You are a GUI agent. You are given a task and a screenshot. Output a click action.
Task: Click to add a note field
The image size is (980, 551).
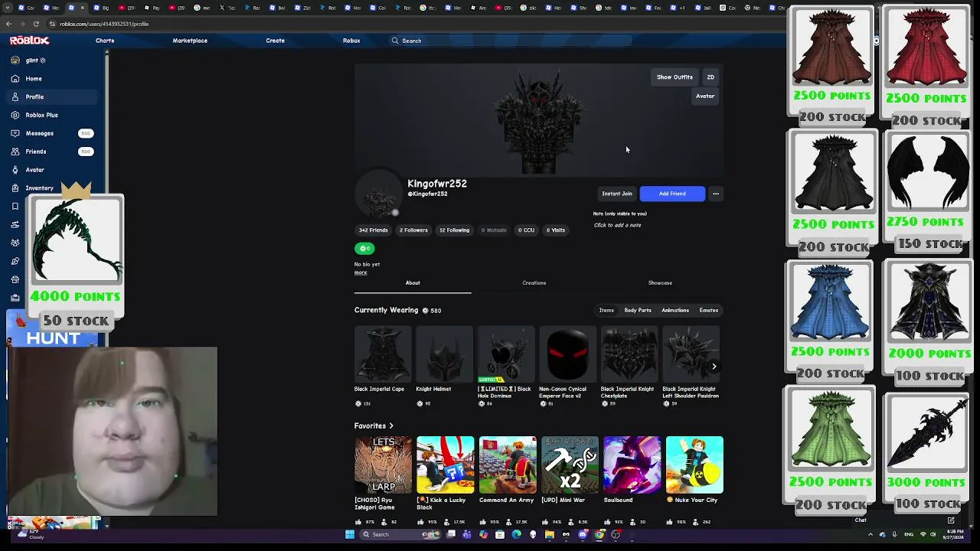pos(617,225)
